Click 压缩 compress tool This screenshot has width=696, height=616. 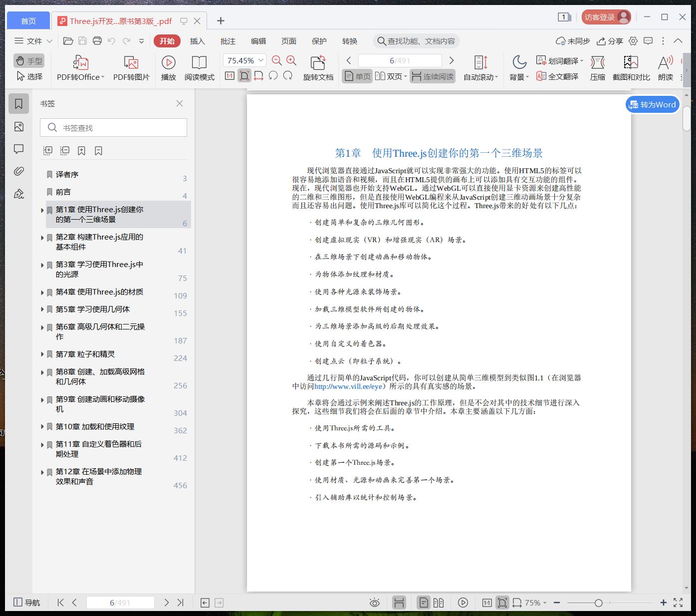pyautogui.click(x=598, y=68)
